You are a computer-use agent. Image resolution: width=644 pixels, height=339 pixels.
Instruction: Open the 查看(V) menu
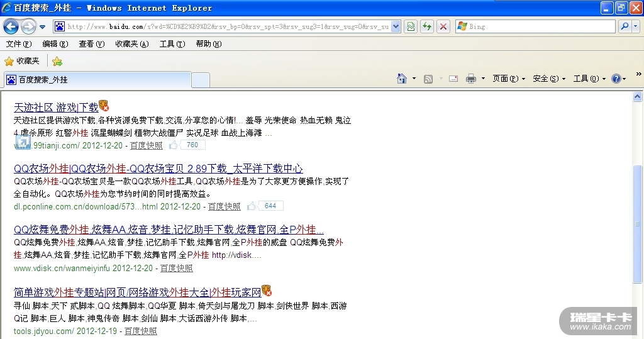point(92,44)
